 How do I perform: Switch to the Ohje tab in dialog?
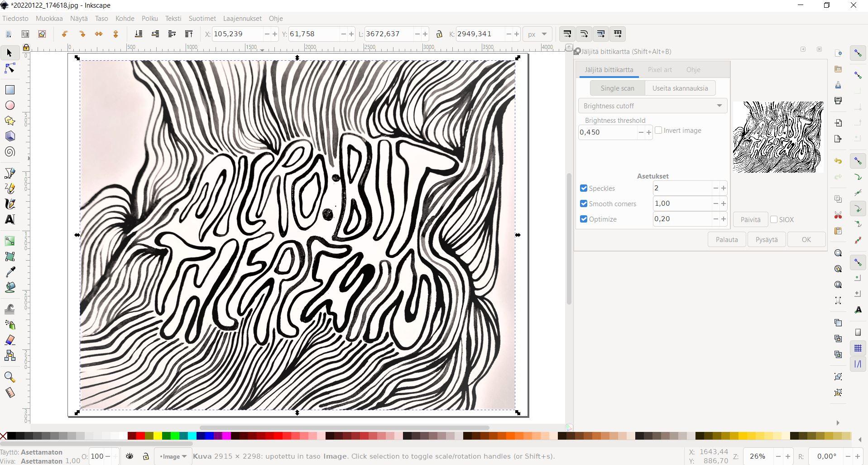693,69
